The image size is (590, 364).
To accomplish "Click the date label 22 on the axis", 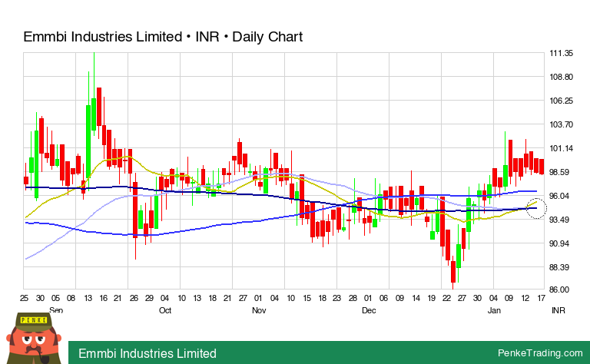I will point(446,298).
